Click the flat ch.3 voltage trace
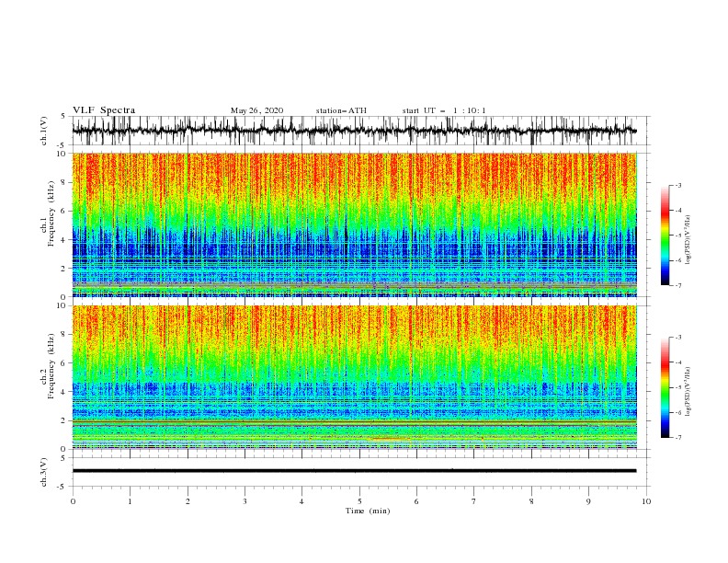Viewport: 728px width, 563px height. coord(354,471)
